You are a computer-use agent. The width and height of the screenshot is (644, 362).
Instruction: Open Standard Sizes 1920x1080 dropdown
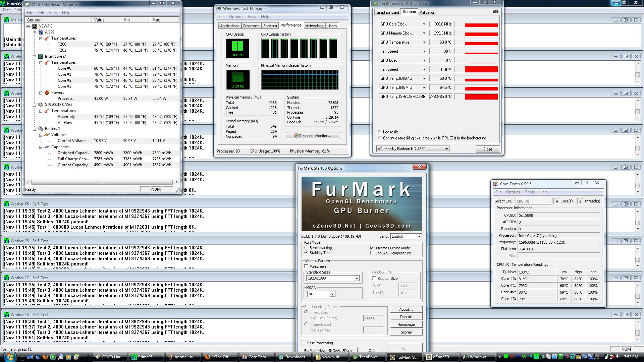coord(357,278)
